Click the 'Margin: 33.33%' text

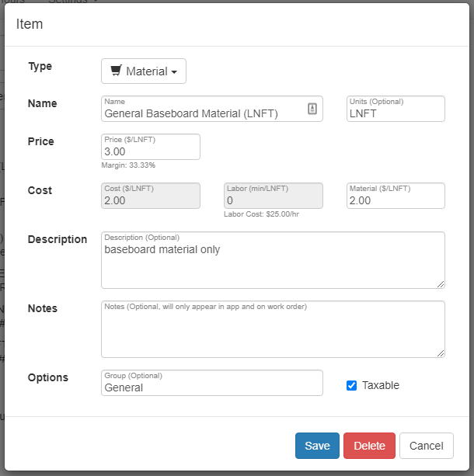point(128,165)
